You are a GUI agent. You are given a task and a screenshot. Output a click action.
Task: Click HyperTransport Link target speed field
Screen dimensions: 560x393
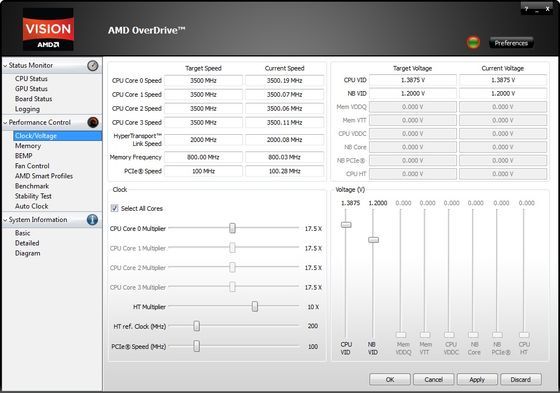click(203, 140)
